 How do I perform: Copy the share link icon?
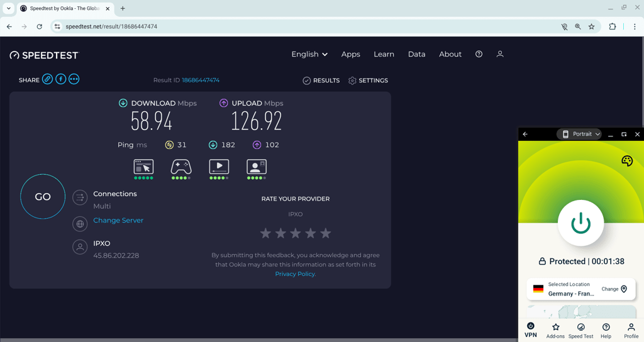click(x=48, y=79)
